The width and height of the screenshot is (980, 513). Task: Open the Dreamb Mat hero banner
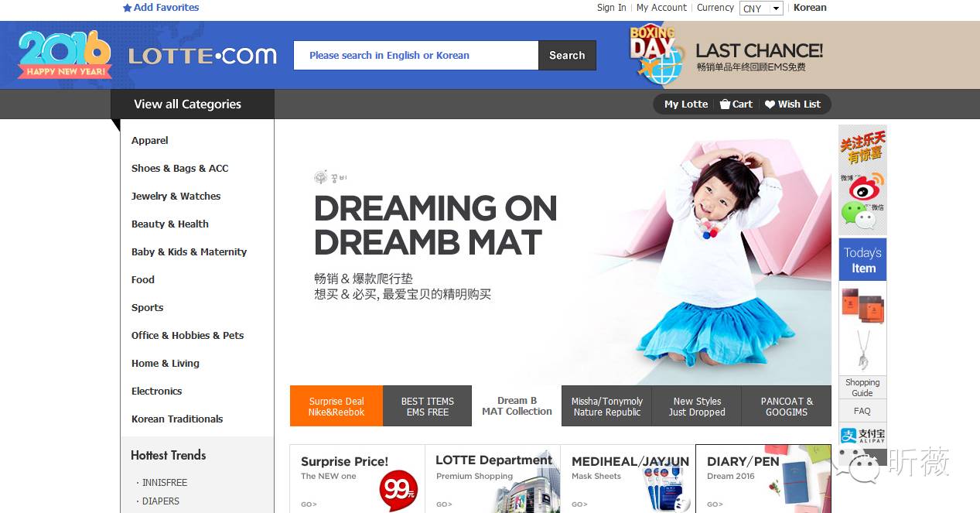tap(553, 251)
